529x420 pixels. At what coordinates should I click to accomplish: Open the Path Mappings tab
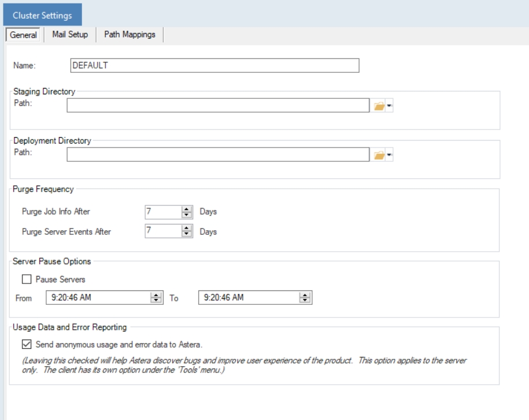tap(130, 35)
